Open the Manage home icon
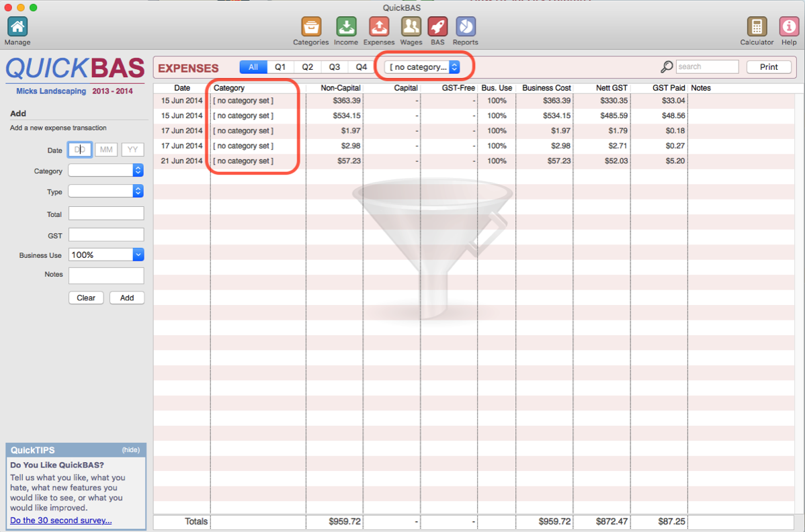805x532 pixels. click(17, 27)
